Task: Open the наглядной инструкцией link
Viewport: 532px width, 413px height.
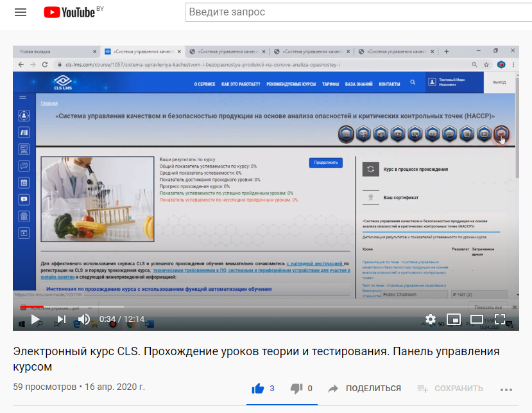Action: click(x=314, y=263)
